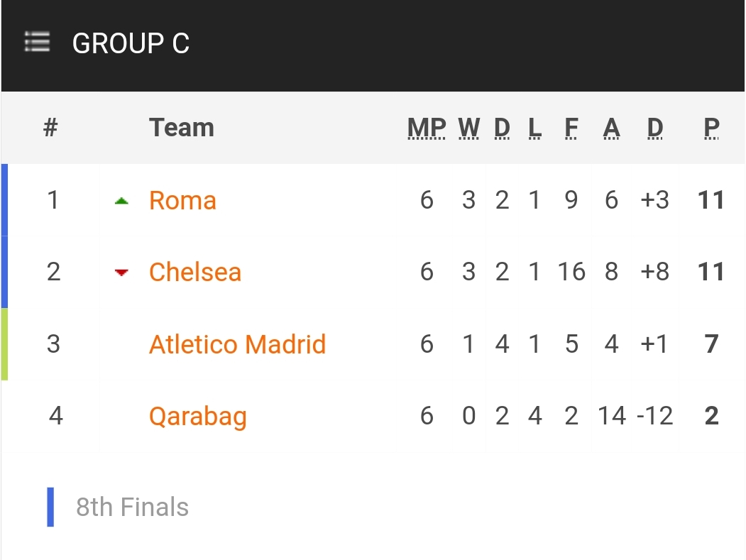
Task: Click the Team column header
Action: pyautogui.click(x=181, y=128)
